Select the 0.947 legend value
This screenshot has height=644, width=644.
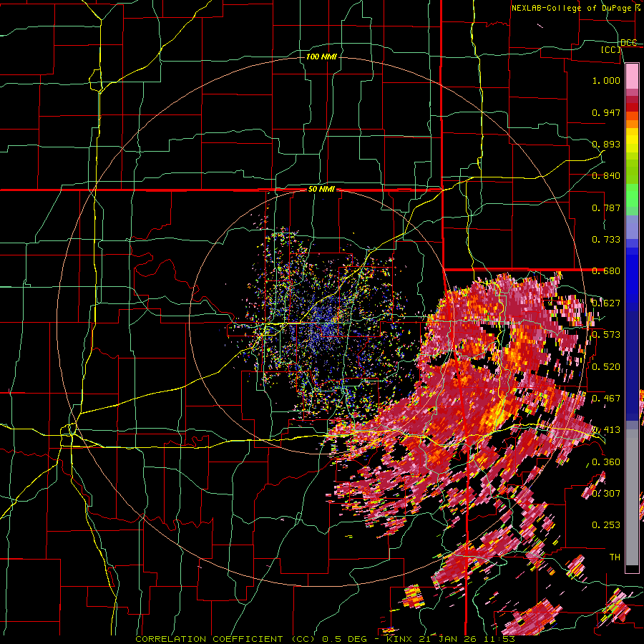point(606,112)
